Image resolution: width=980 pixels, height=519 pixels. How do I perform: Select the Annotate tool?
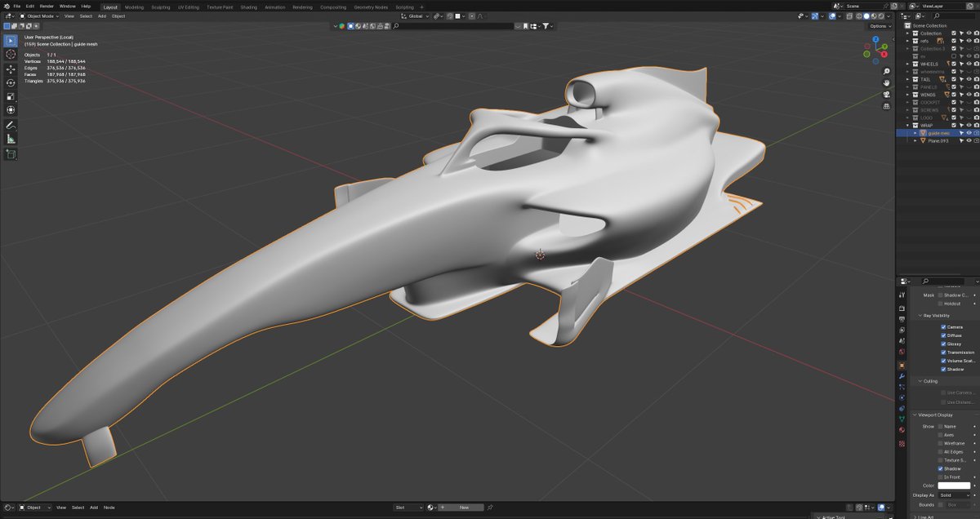pos(11,126)
